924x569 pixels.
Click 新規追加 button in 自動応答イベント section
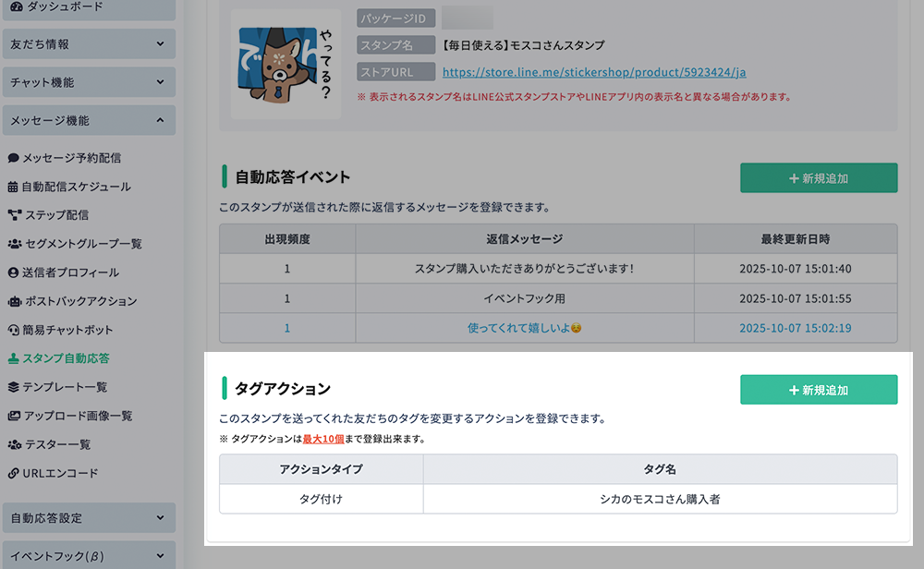tap(818, 178)
